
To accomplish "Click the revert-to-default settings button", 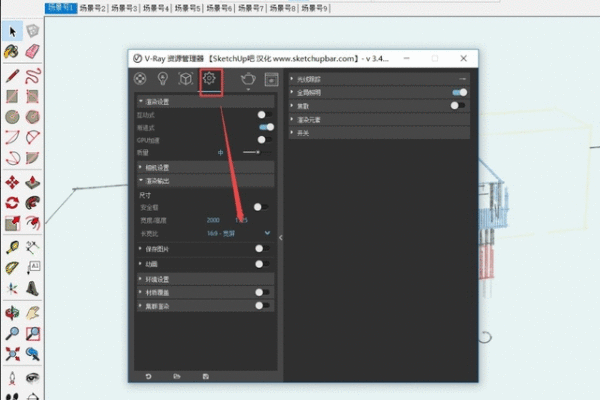I will tap(149, 376).
